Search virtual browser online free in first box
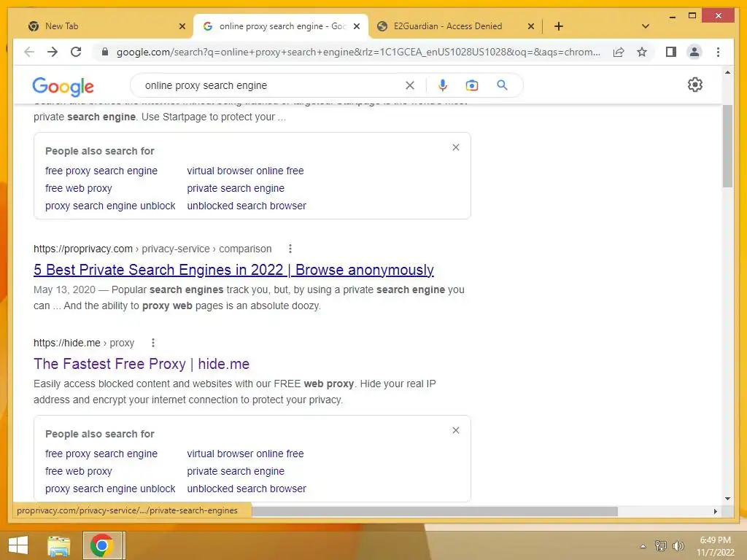Image resolution: width=747 pixels, height=560 pixels. click(245, 171)
